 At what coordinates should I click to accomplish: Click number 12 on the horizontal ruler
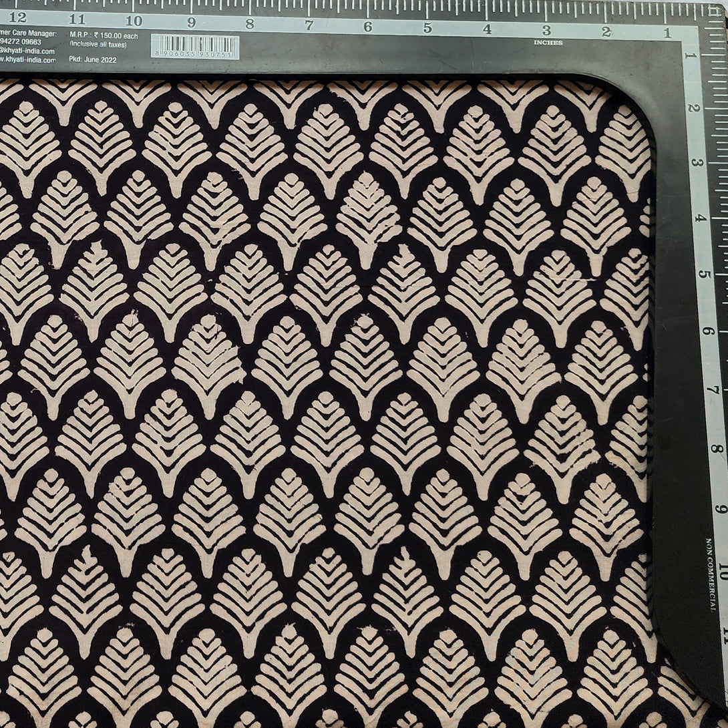coord(19,18)
